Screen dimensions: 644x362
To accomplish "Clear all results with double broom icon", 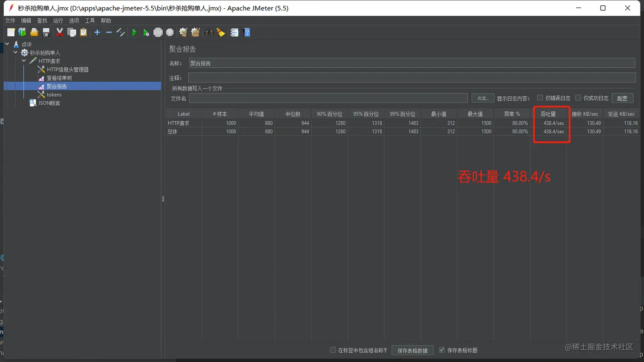I will [195, 32].
